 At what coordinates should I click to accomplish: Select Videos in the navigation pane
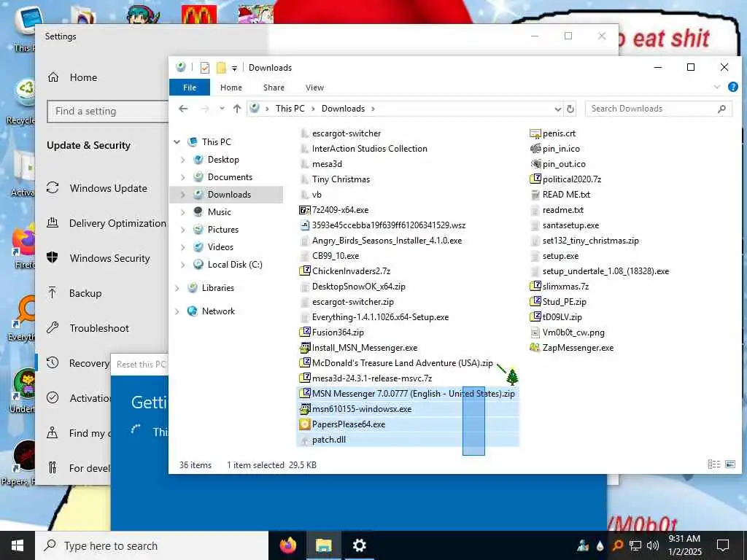click(220, 247)
